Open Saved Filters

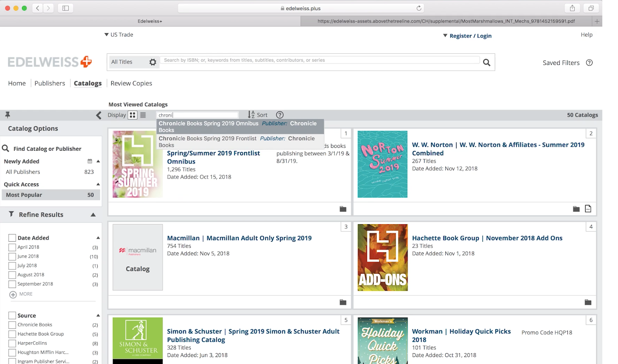coord(561,63)
